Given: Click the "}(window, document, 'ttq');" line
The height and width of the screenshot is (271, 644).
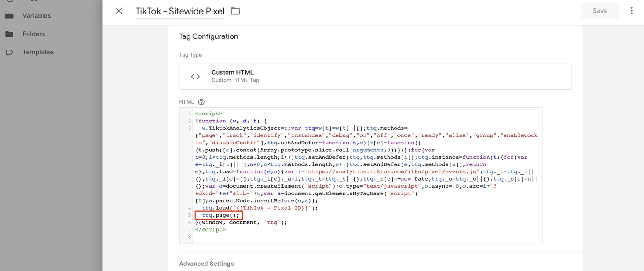Looking at the screenshot, I should click(x=241, y=222).
